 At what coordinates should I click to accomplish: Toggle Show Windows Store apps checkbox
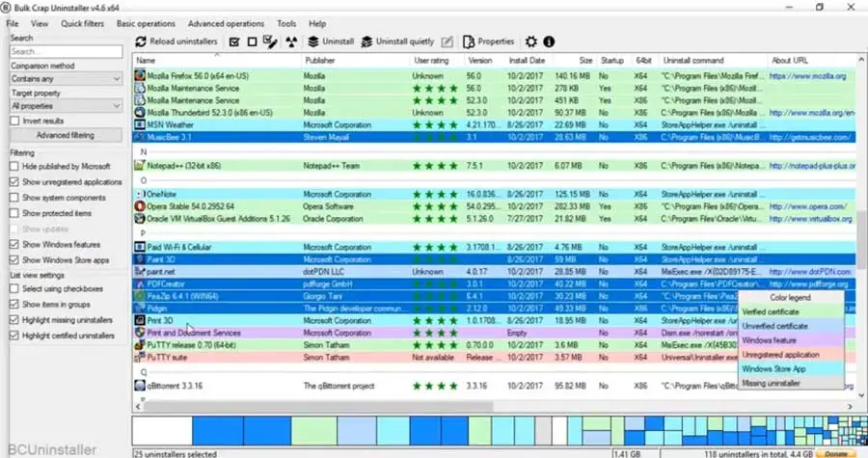pyautogui.click(x=14, y=259)
